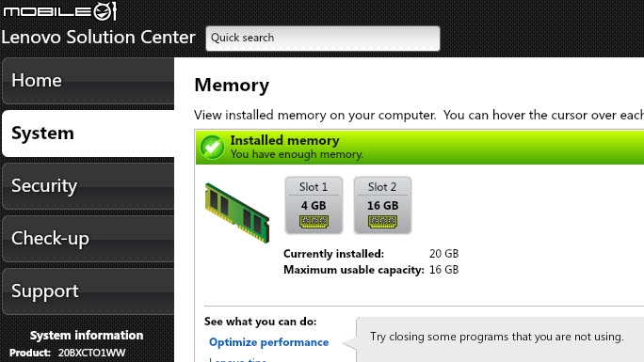Click the Installed memory banner heading
Screen dimensions: 644x362
pyautogui.click(x=284, y=140)
